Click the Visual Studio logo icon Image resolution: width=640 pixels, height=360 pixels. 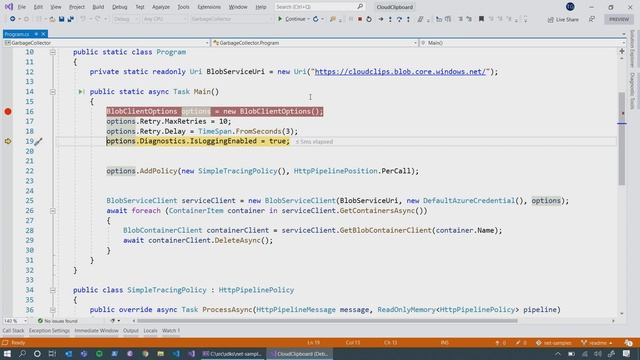[x=9, y=7]
